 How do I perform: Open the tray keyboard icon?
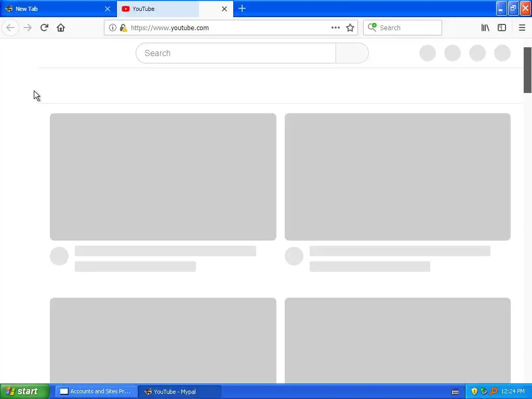click(x=455, y=392)
